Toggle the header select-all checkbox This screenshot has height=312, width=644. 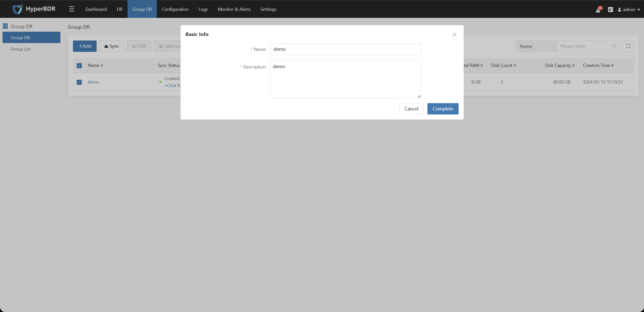point(79,65)
